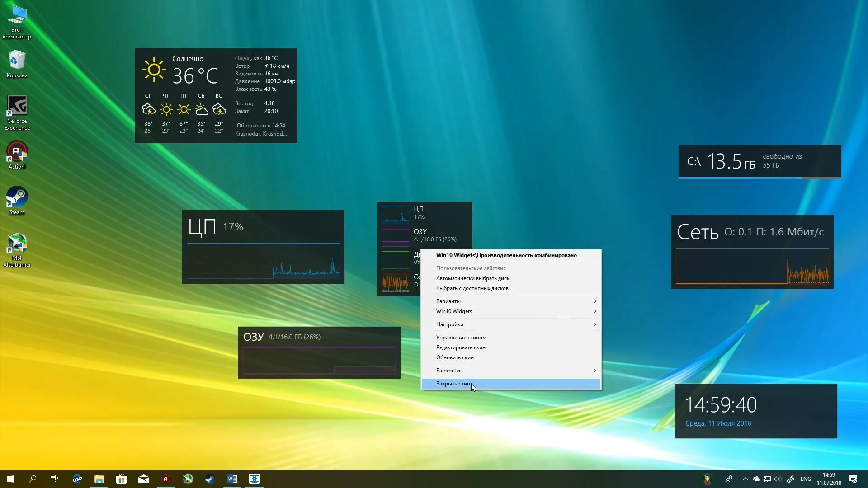
Task: Open Action! desktop shortcut
Action: tap(17, 152)
